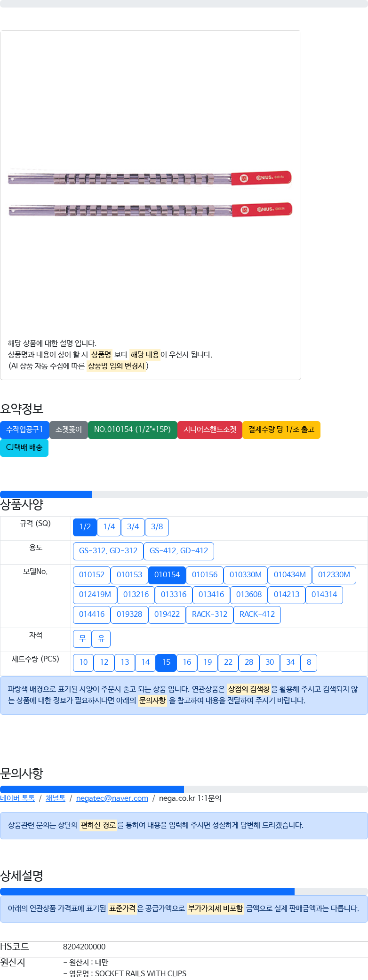
Task: Click the socket rail product image
Action: point(150,194)
